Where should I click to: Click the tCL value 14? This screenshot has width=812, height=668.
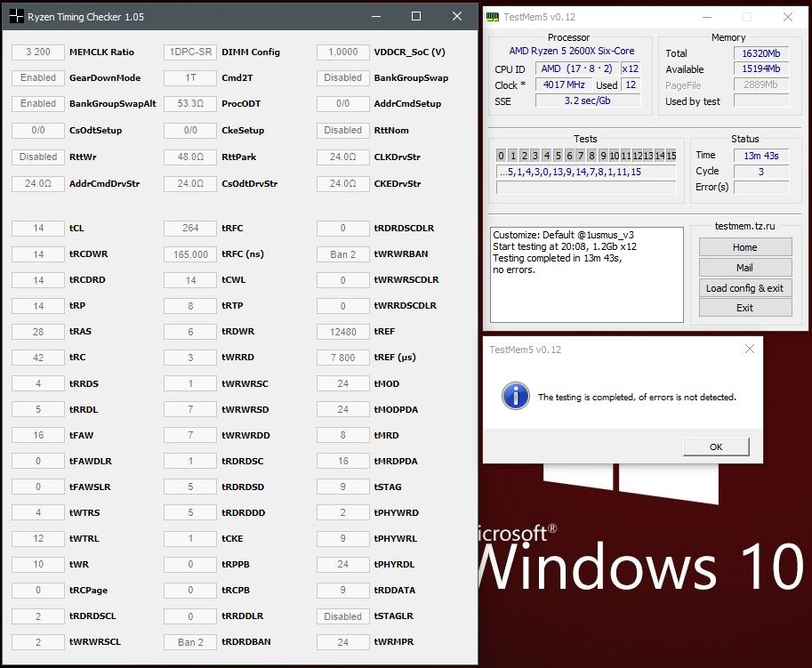pyautogui.click(x=38, y=228)
